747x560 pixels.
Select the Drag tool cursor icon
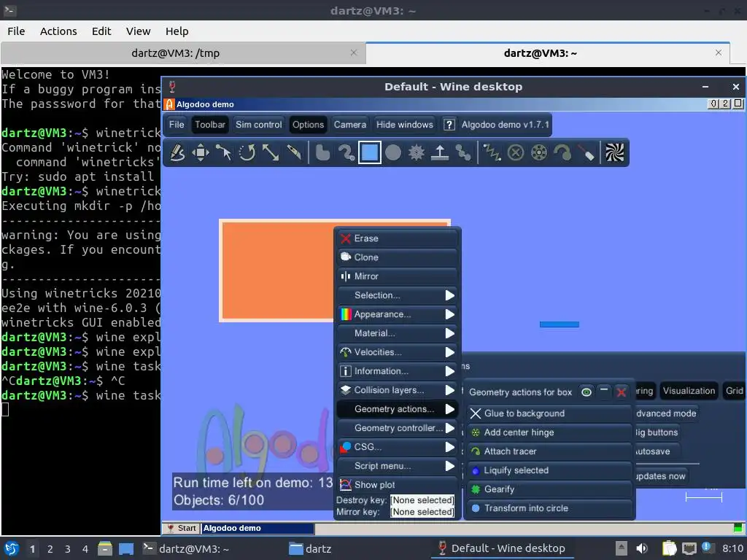[x=223, y=153]
